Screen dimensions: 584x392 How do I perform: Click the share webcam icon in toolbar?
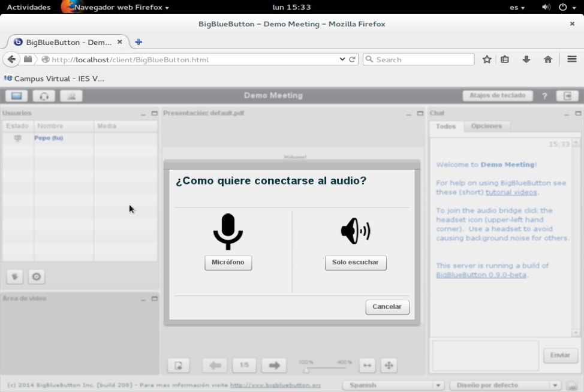[71, 96]
